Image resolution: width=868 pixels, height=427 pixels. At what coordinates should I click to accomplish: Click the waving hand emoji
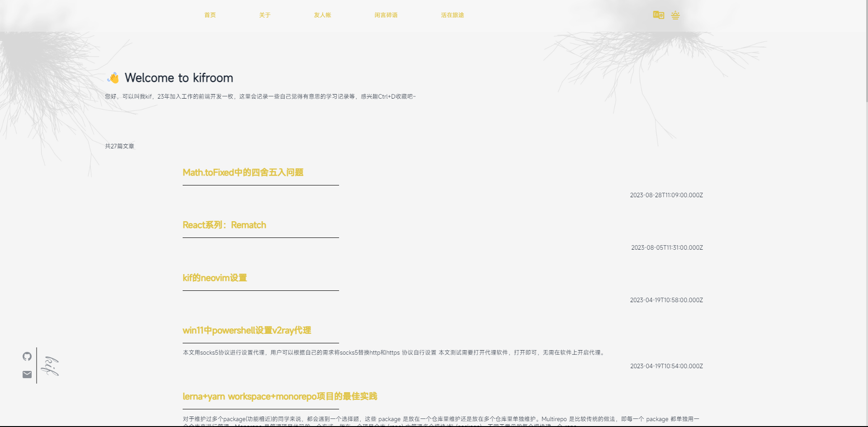click(x=113, y=78)
